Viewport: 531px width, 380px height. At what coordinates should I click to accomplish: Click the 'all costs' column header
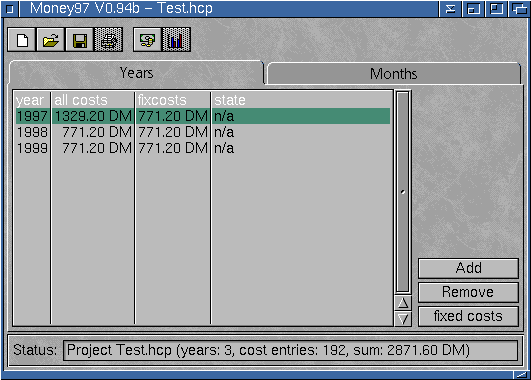point(81,100)
